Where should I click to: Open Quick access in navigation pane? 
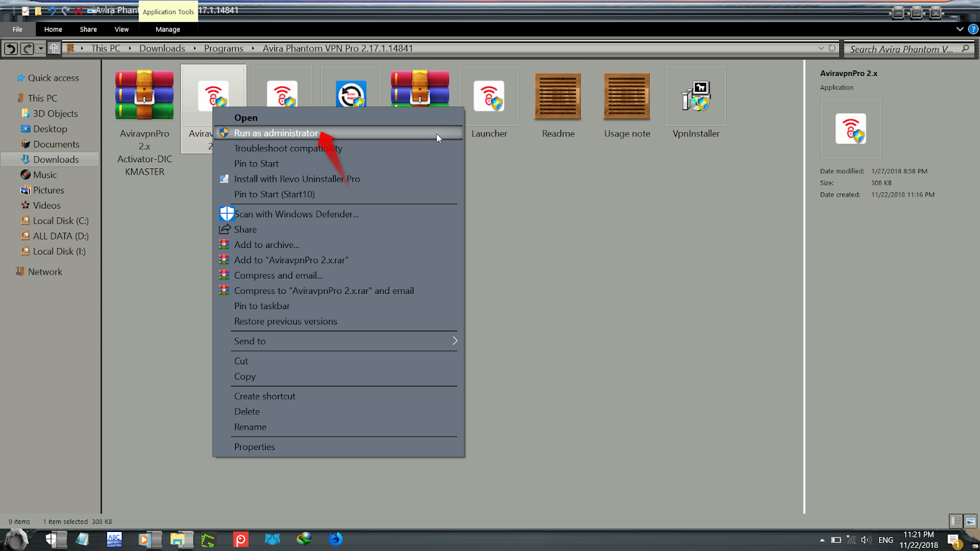pos(53,78)
